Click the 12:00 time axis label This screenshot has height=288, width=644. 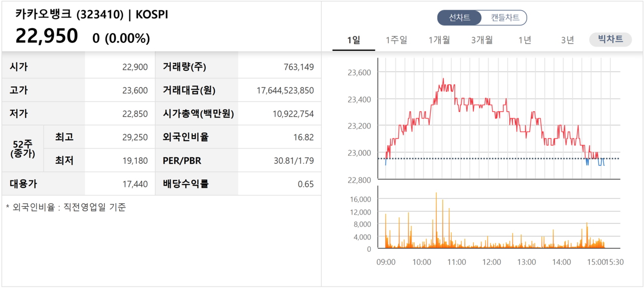(492, 262)
